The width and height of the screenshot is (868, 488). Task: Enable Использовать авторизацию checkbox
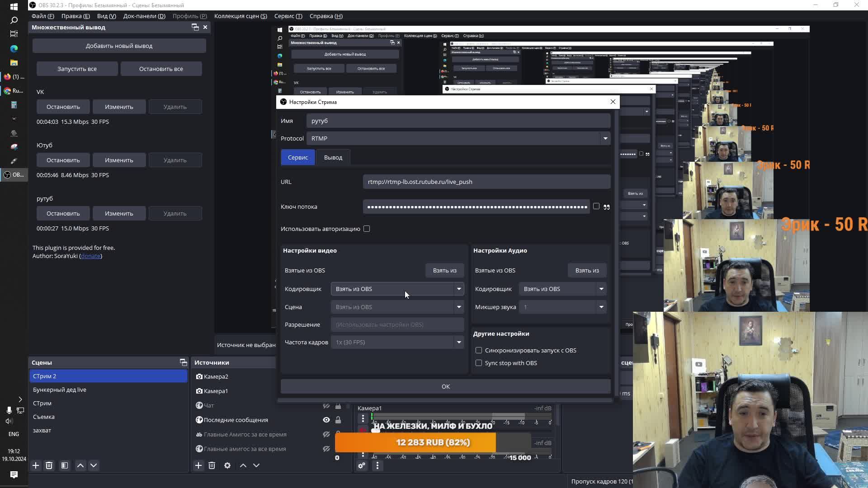(367, 229)
